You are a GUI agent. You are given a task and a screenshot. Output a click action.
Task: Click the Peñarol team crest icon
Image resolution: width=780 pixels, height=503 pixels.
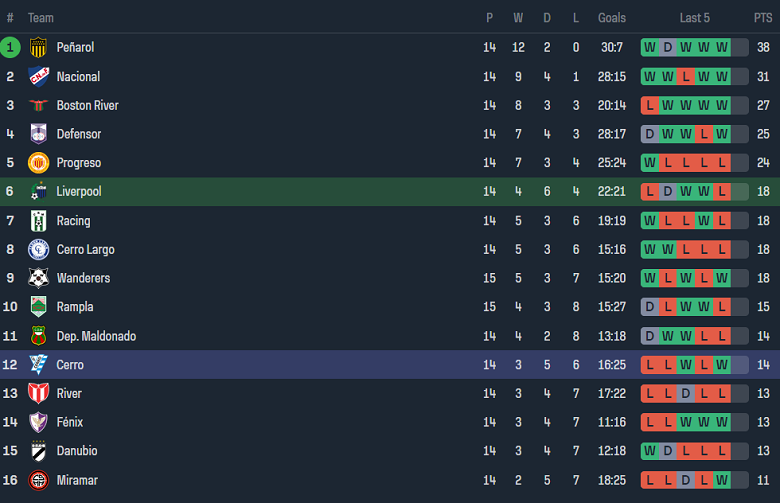click(39, 47)
